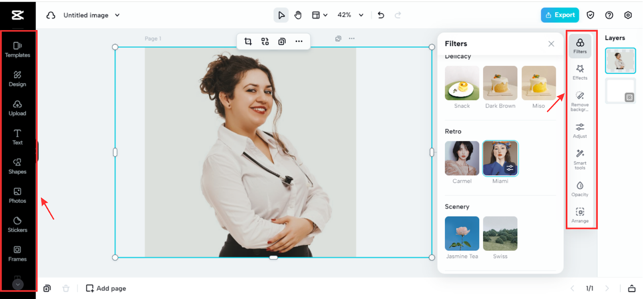
Task: Delete page with trash icon
Action: tap(66, 288)
